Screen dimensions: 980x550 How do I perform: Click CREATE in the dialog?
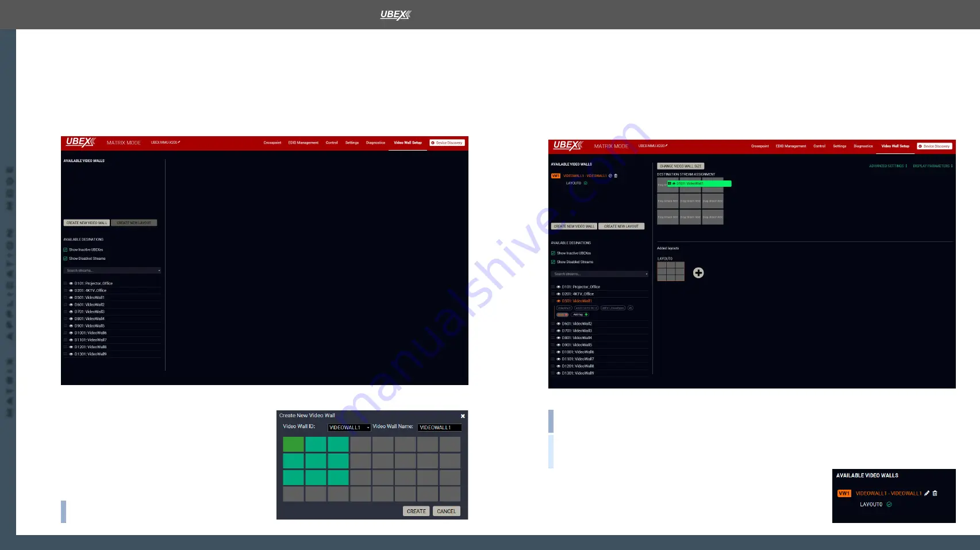click(416, 511)
